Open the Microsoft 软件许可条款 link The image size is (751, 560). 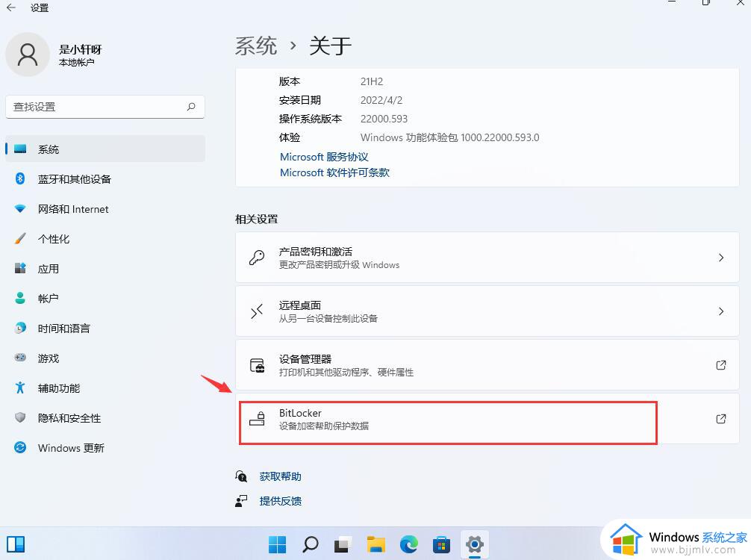tap(334, 172)
